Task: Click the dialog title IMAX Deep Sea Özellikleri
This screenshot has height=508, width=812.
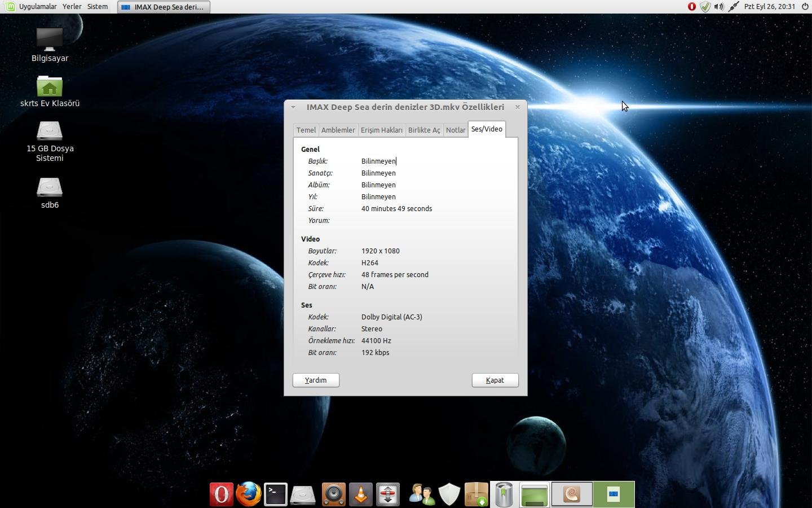Action: click(405, 107)
